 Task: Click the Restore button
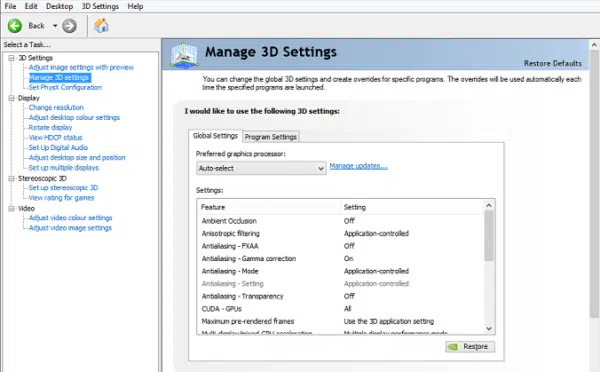pyautogui.click(x=470, y=346)
